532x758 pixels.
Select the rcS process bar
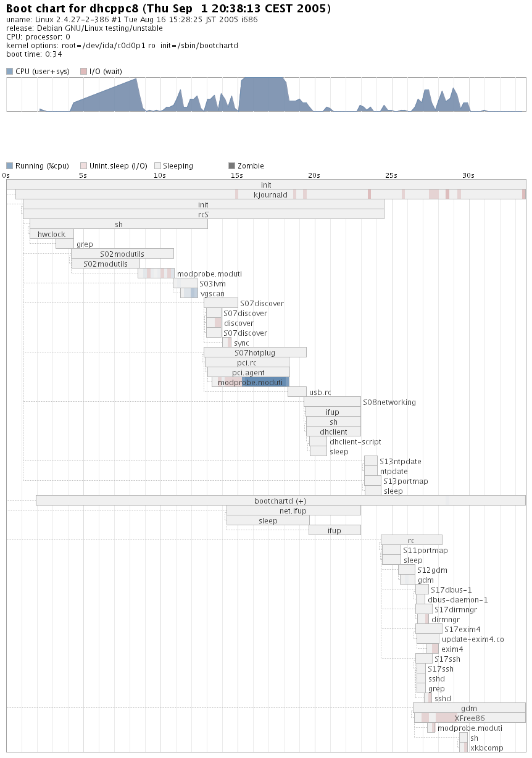203,214
